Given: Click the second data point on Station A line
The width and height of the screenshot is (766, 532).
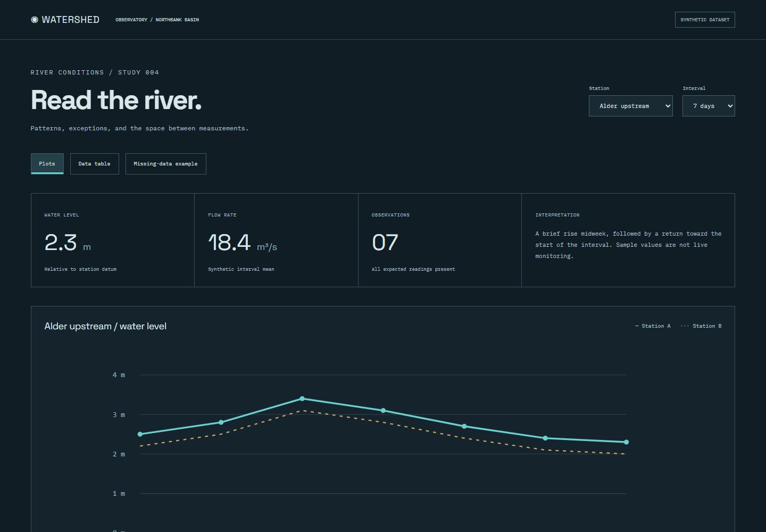Looking at the screenshot, I should 221,422.
